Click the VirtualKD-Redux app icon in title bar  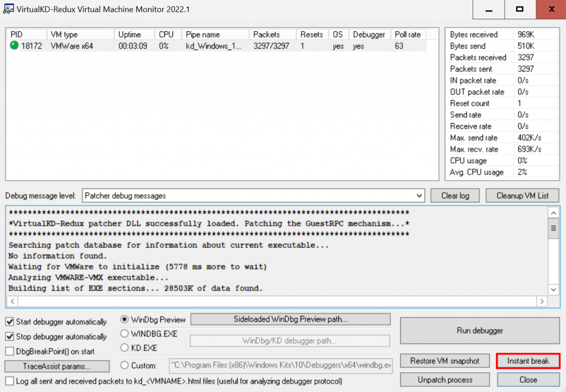(x=8, y=9)
